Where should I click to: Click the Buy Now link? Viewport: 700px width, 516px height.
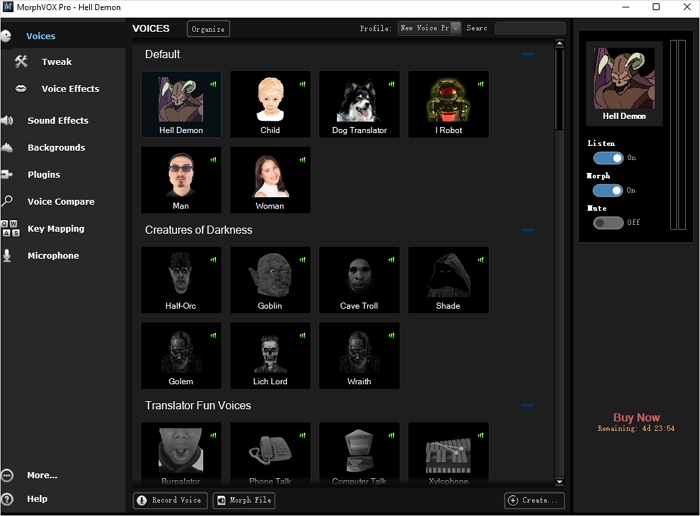636,417
